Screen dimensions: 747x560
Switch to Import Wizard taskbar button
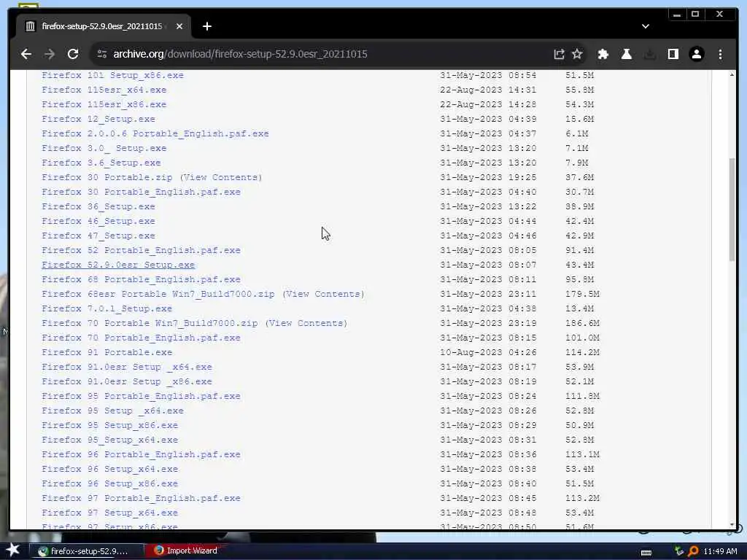tap(187, 551)
